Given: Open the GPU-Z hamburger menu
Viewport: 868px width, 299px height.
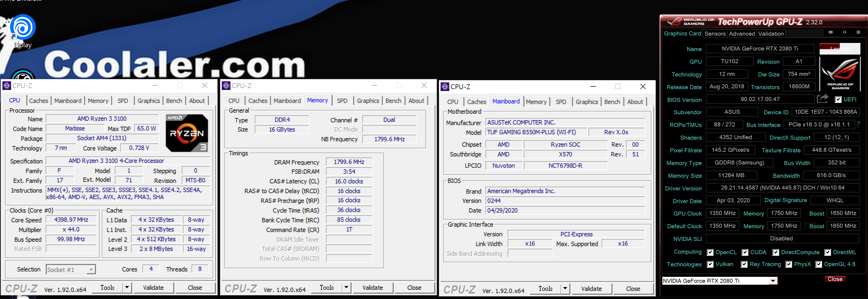Looking at the screenshot, I should [x=858, y=32].
